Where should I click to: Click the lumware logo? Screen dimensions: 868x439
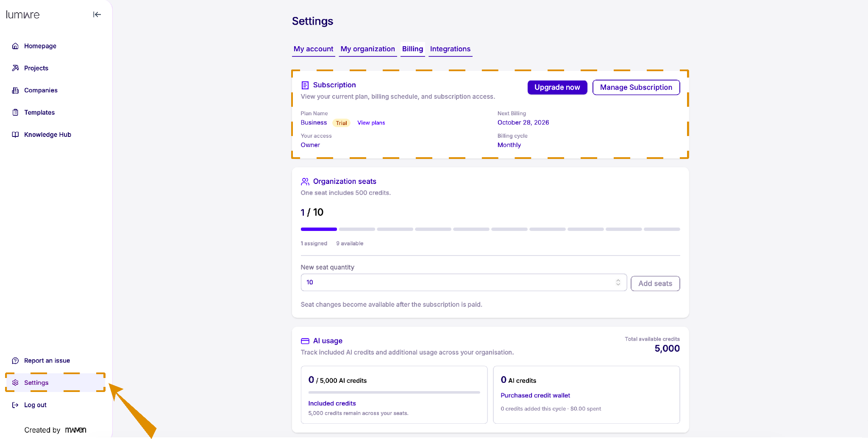pyautogui.click(x=23, y=15)
